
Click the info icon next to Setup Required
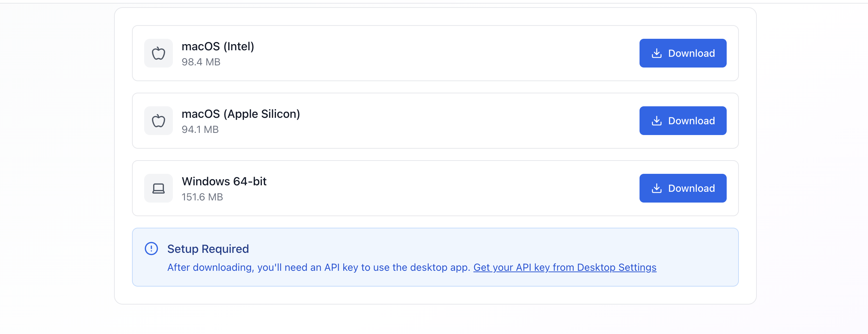tap(151, 249)
